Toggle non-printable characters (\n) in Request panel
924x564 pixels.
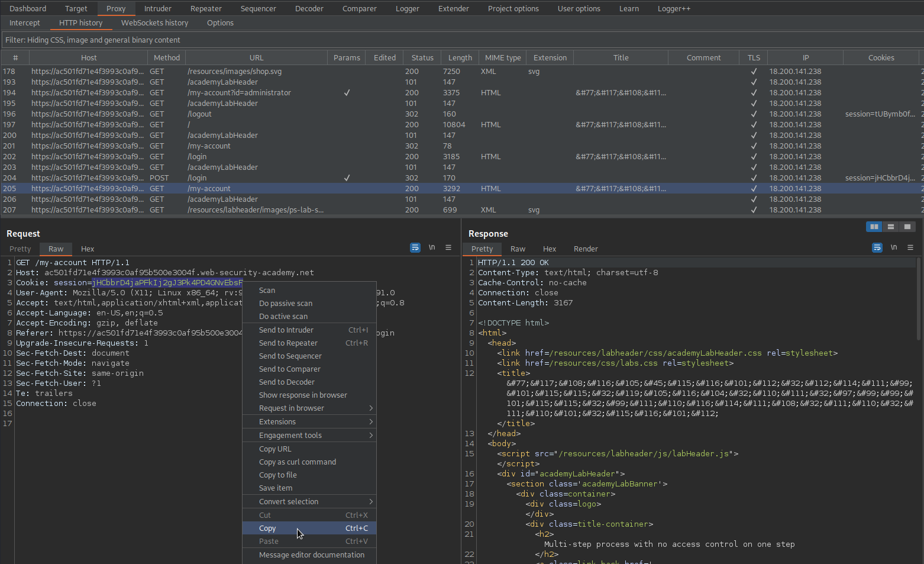(x=432, y=247)
